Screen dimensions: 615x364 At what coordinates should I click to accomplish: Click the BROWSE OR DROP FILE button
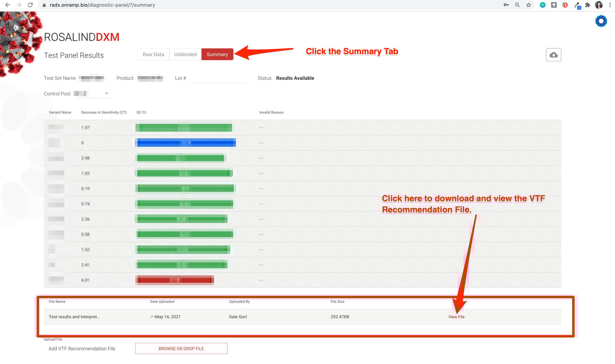click(181, 349)
